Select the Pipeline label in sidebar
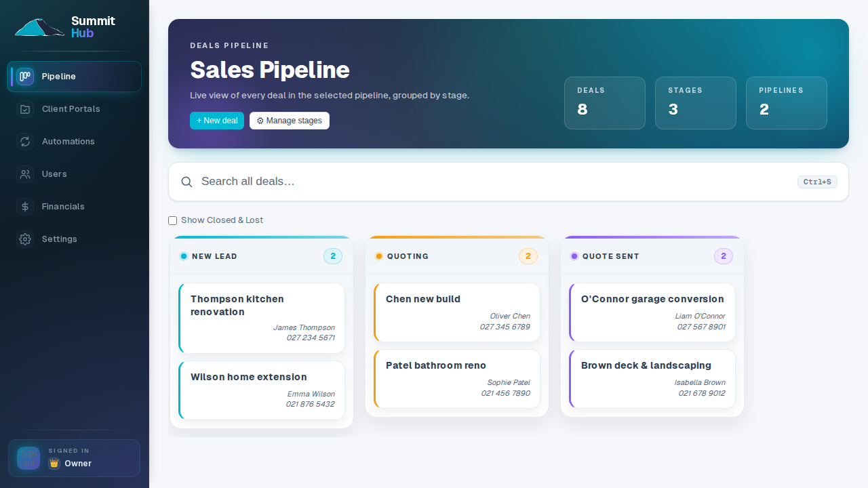This screenshot has height=488, width=868. (x=59, y=77)
